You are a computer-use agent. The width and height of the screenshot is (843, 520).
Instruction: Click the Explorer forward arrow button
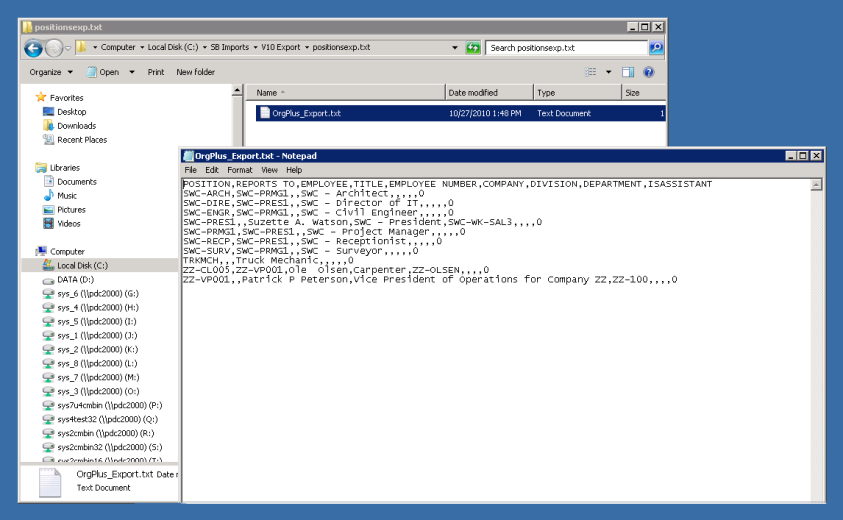click(53, 48)
